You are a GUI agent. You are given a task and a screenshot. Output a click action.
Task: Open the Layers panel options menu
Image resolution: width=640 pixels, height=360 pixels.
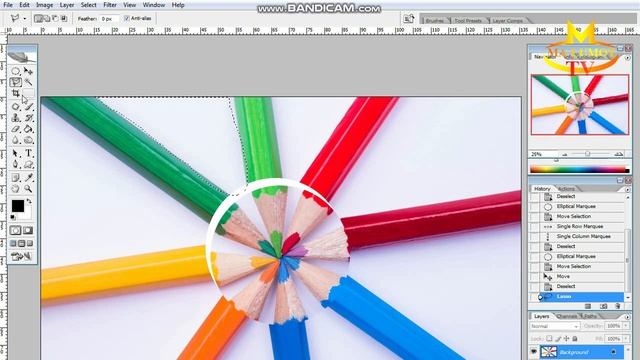point(627,317)
